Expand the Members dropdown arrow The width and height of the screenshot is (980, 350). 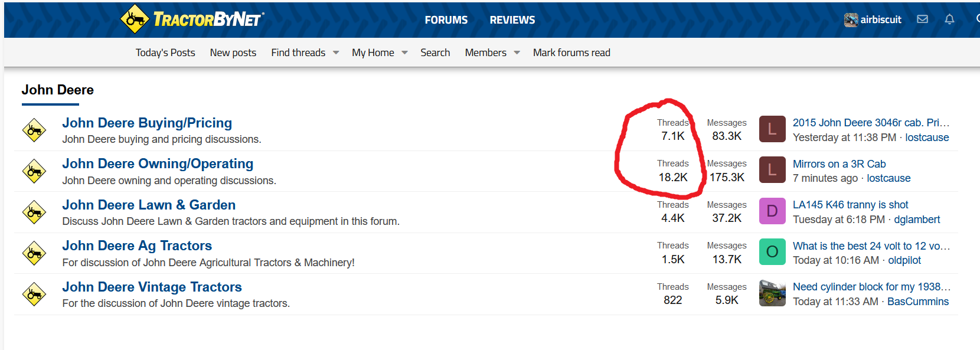pos(517,53)
